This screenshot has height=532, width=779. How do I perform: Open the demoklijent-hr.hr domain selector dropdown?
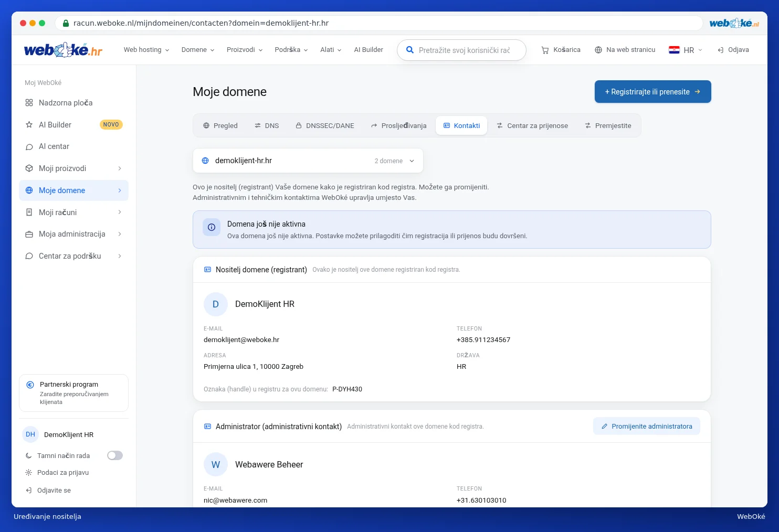(308, 161)
